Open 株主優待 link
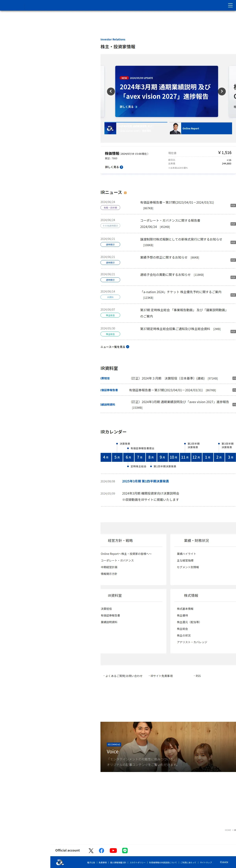This screenshot has width=236, height=868. (x=183, y=616)
